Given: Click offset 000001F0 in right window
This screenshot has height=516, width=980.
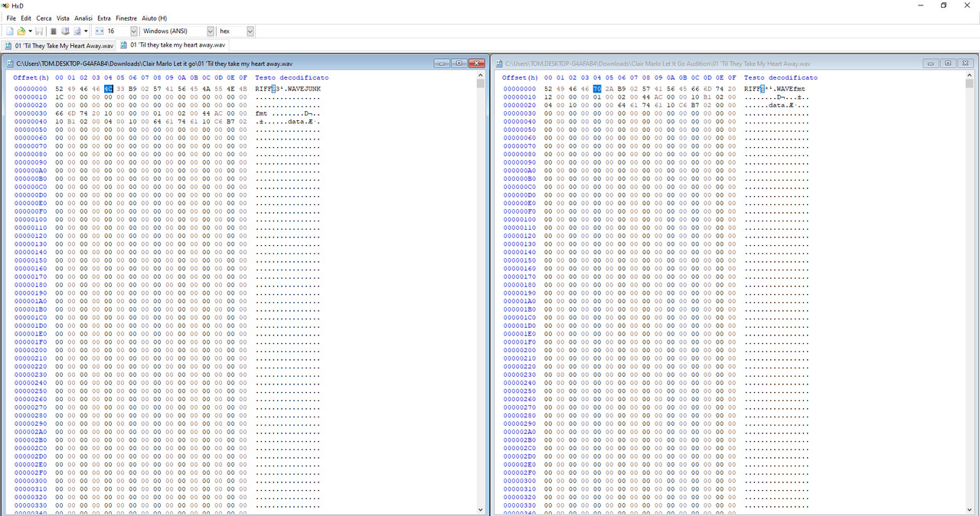Looking at the screenshot, I should click(520, 342).
